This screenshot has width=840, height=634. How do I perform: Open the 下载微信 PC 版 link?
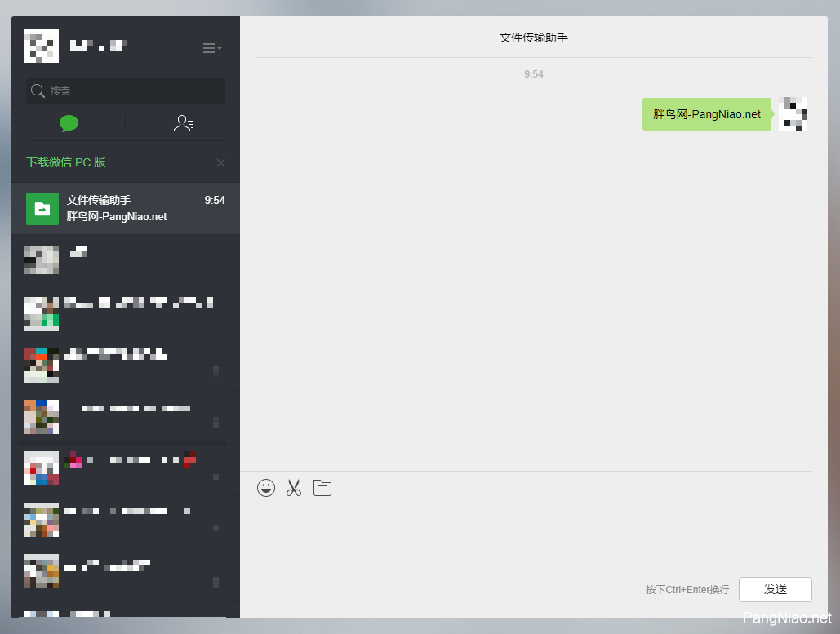(66, 162)
